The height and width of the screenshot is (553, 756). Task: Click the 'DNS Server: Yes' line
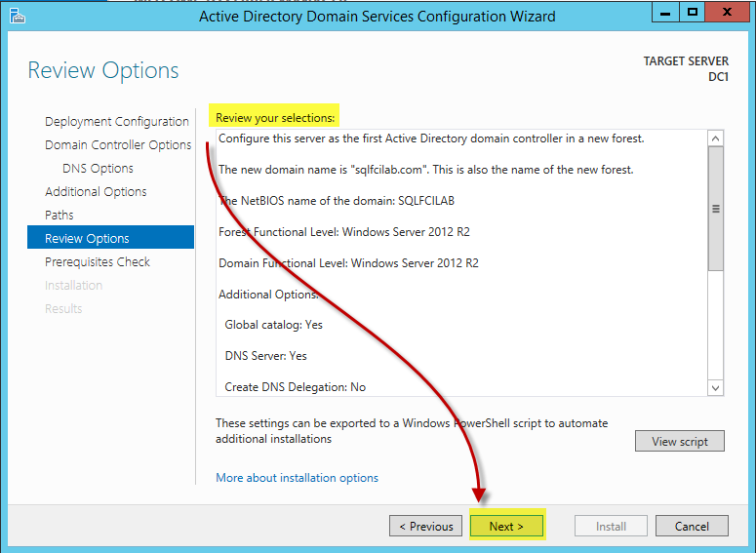click(265, 356)
